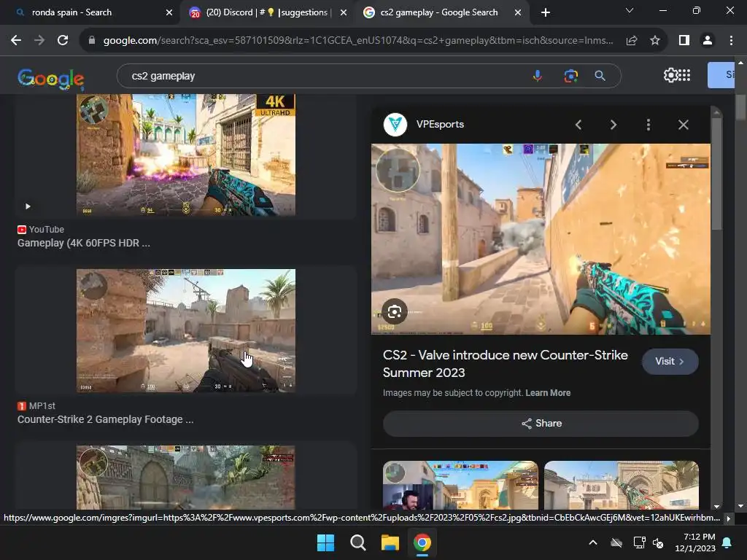Screen dimensions: 747x560
Task: Click blue Sign in button
Action: pyautogui.click(x=721, y=75)
